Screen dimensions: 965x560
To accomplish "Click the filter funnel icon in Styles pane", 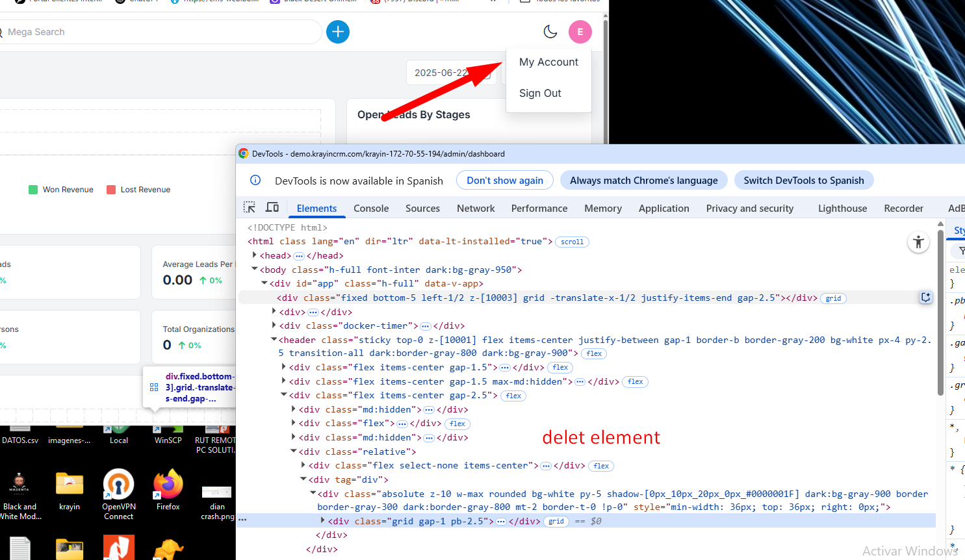I will (x=961, y=251).
